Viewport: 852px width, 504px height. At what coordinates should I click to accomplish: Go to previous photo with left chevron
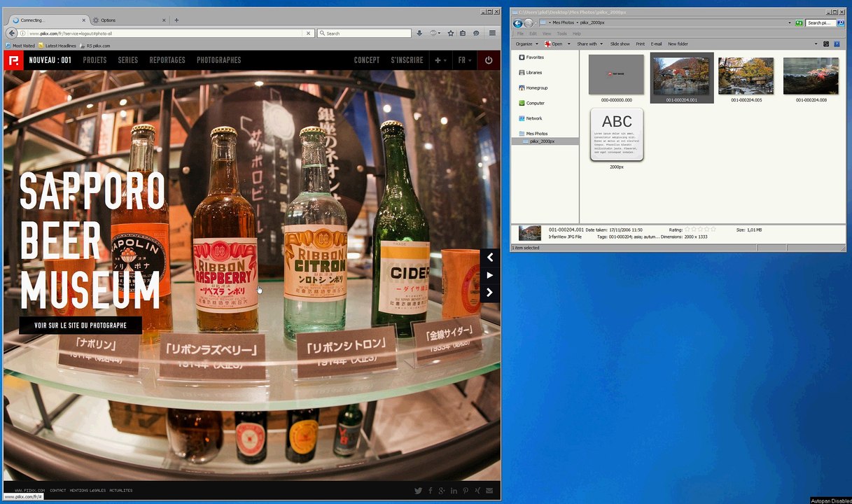click(490, 258)
